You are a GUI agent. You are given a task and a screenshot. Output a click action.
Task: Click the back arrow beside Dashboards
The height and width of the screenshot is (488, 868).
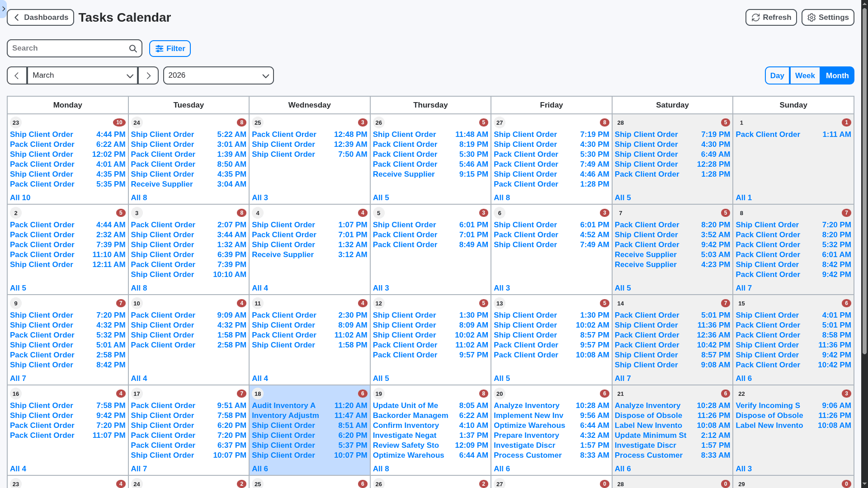click(x=17, y=17)
